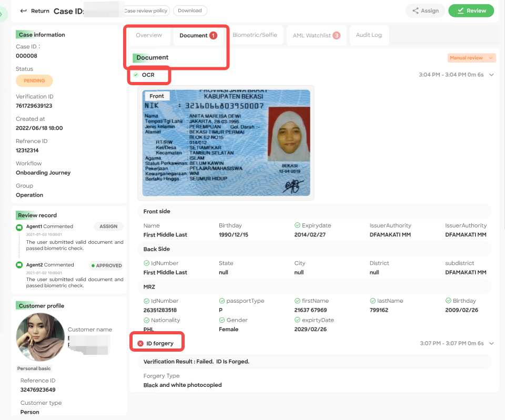The height and width of the screenshot is (420, 505).
Task: Click the check icon beside MRZ Birthday
Action: tap(448, 300)
